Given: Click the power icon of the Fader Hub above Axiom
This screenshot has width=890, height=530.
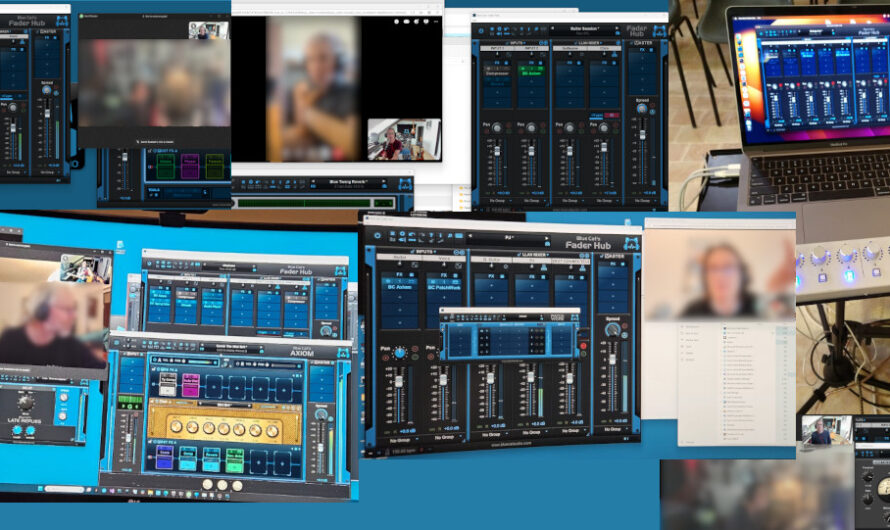Looking at the screenshot, I should click(x=149, y=264).
